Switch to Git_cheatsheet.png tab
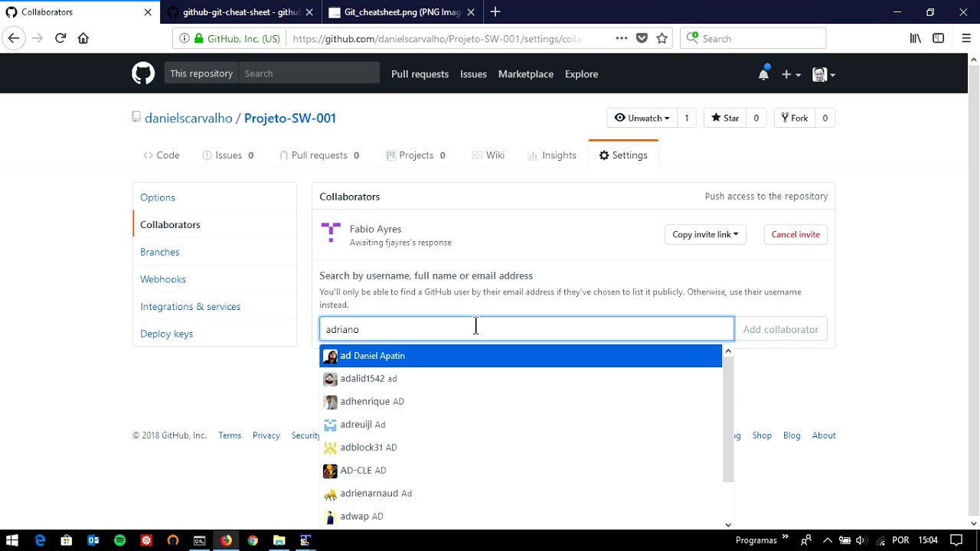The image size is (980, 551). (401, 12)
